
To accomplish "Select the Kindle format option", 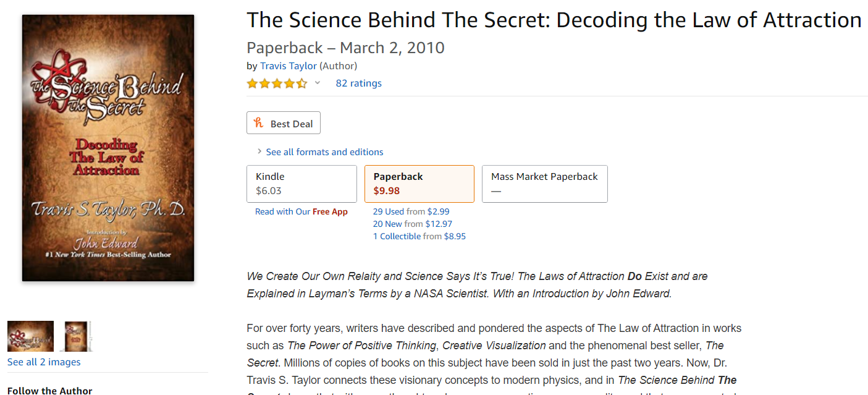I will (301, 184).
